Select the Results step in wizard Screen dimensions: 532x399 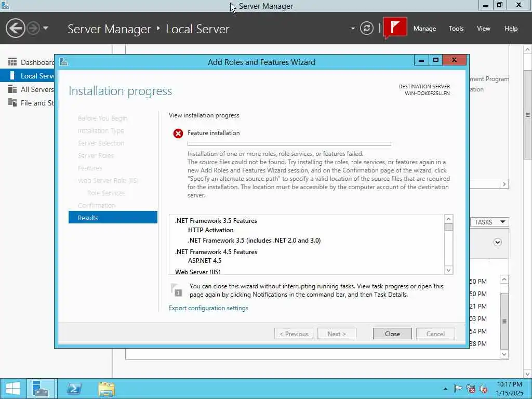coord(113,218)
